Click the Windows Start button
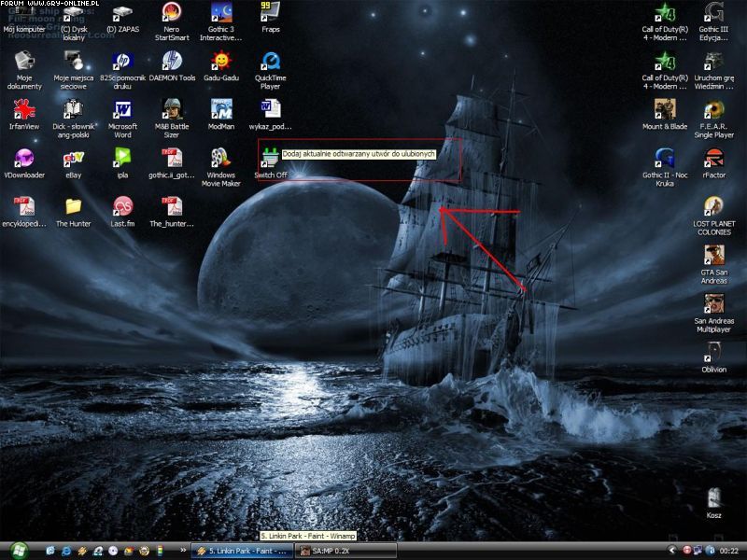 click(x=19, y=551)
